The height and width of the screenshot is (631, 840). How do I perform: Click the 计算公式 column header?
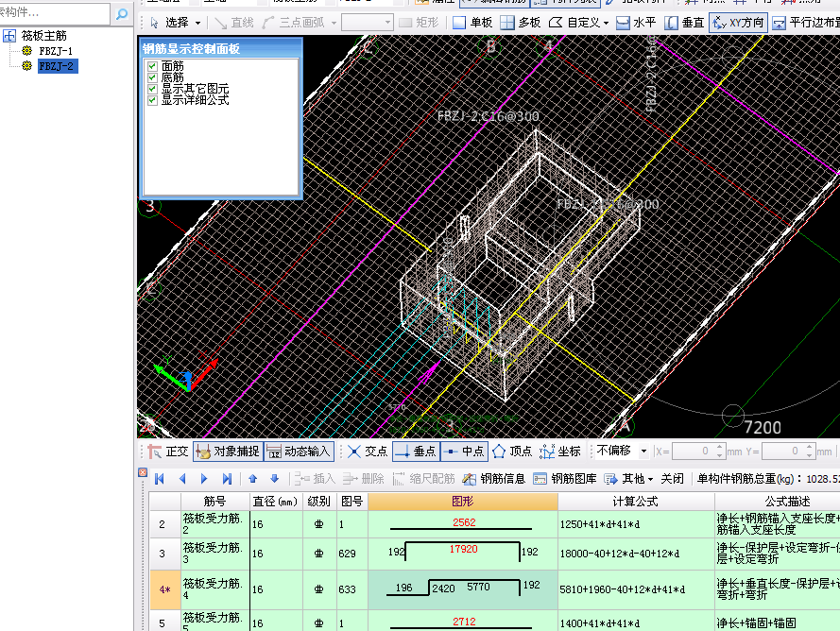(636, 502)
